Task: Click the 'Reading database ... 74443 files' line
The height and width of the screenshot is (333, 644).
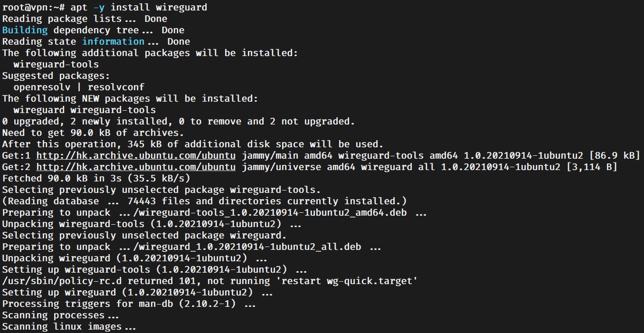Action: pos(205,201)
